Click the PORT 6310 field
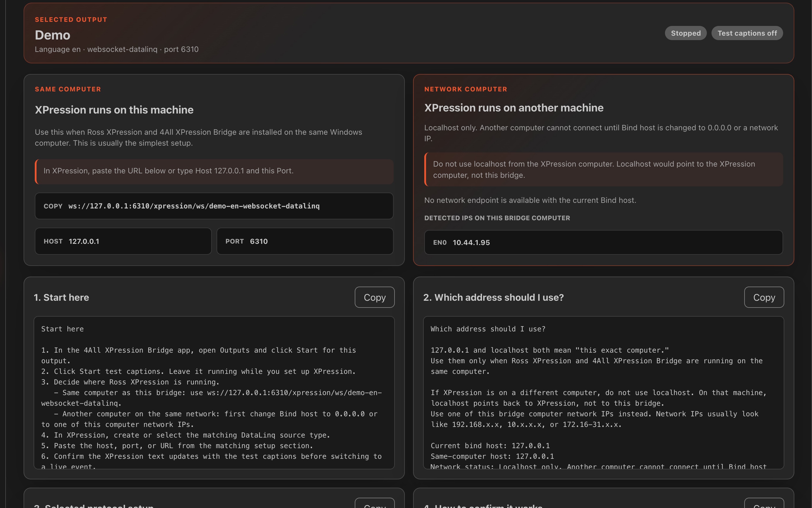The width and height of the screenshot is (812, 508). [x=305, y=241]
